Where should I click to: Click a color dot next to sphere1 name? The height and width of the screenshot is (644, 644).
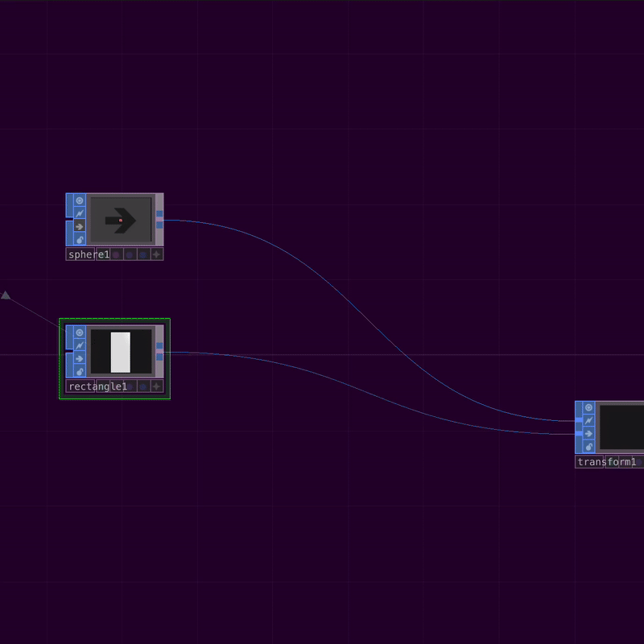115,254
